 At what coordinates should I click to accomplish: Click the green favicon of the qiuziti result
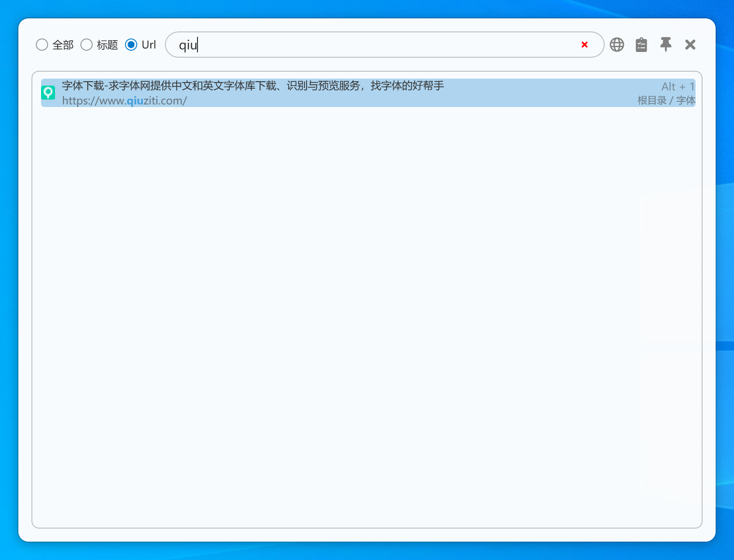(48, 93)
